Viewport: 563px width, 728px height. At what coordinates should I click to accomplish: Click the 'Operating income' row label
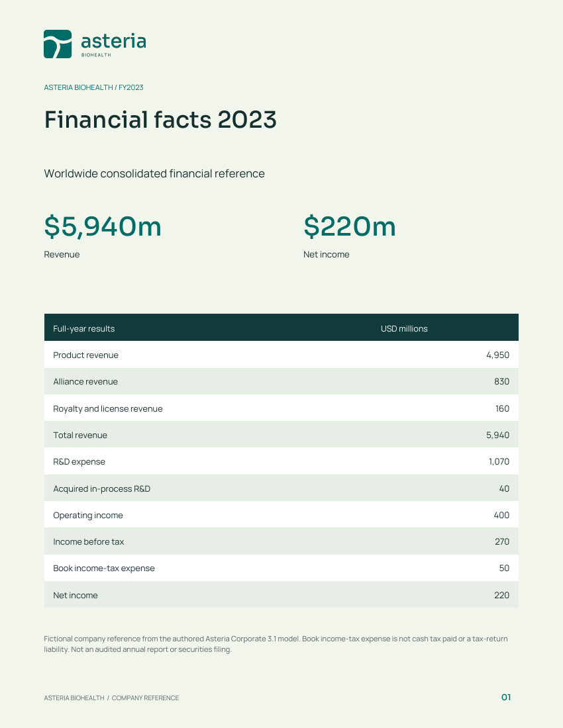pos(88,516)
